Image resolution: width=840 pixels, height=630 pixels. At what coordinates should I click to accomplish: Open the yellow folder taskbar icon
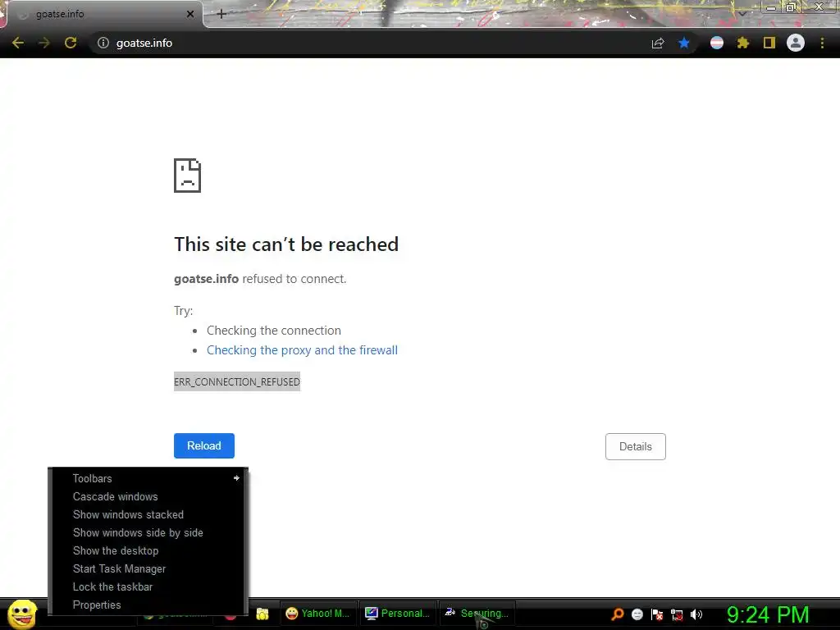[x=262, y=614]
